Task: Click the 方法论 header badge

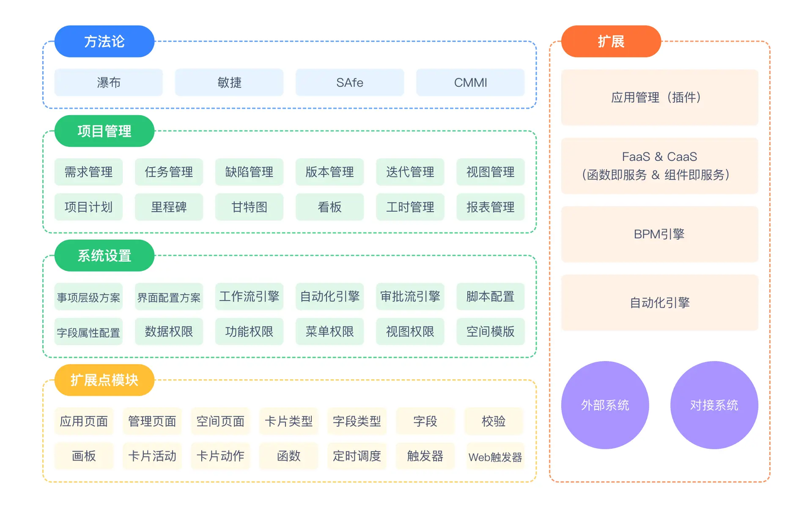Action: coord(104,41)
